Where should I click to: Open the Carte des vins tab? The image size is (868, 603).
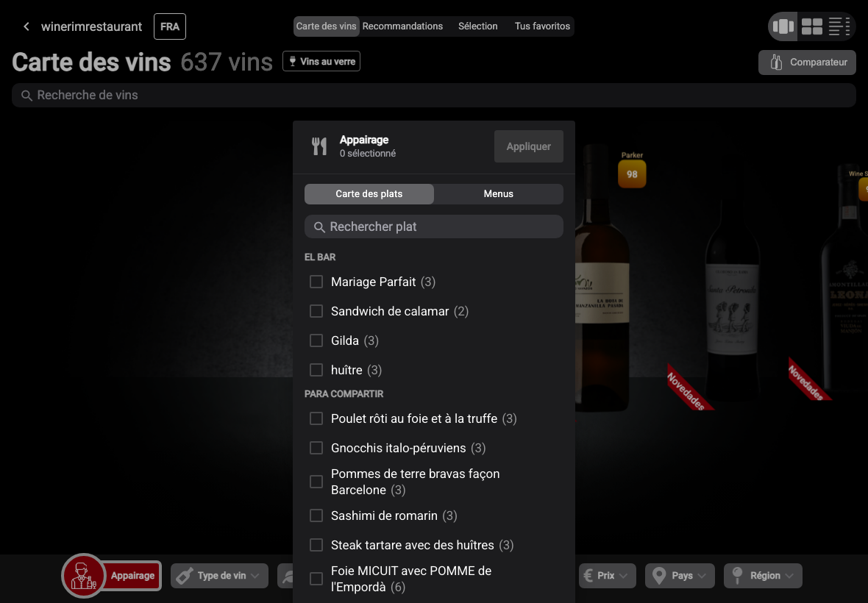pos(326,26)
